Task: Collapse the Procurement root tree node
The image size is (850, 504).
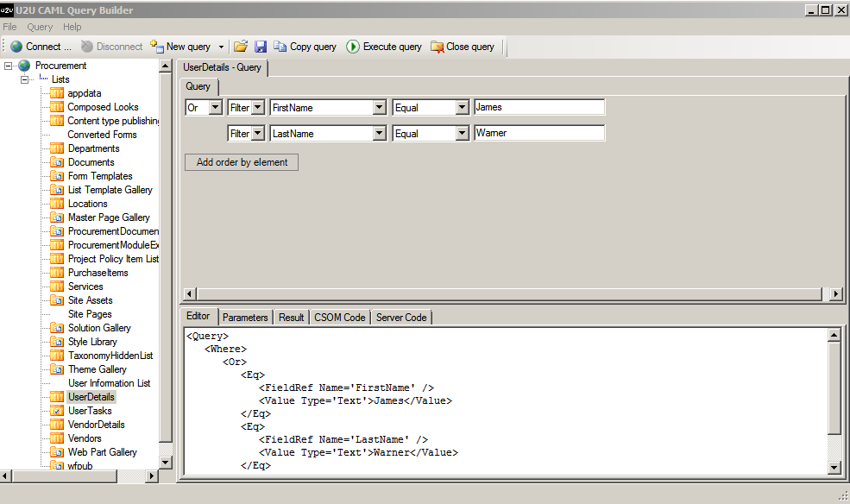Action: 9,66
